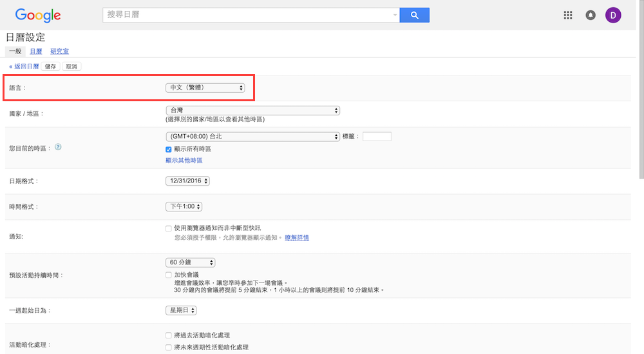
Task: Click the 儲存 button
Action: click(50, 66)
